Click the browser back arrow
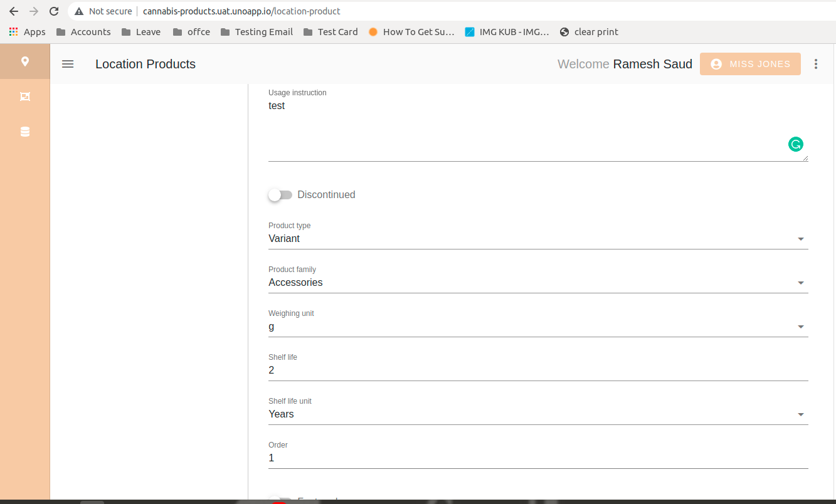The image size is (836, 504). point(14,11)
